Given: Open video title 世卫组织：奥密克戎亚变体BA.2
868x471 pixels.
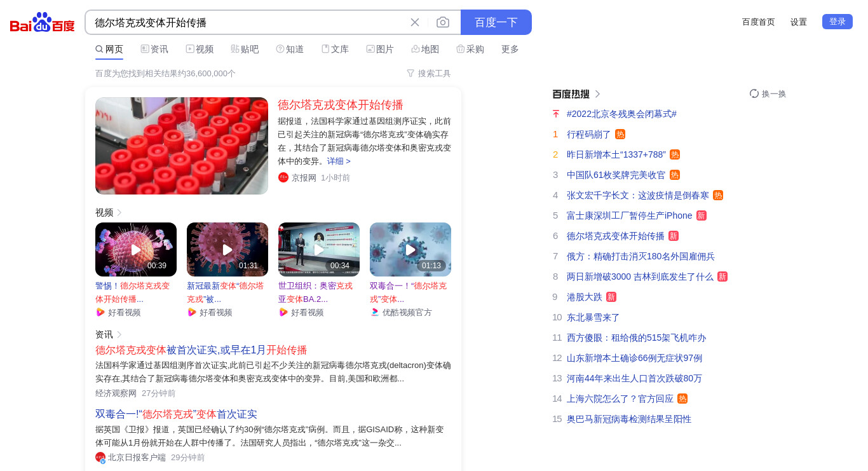Looking at the screenshot, I should 315,292.
